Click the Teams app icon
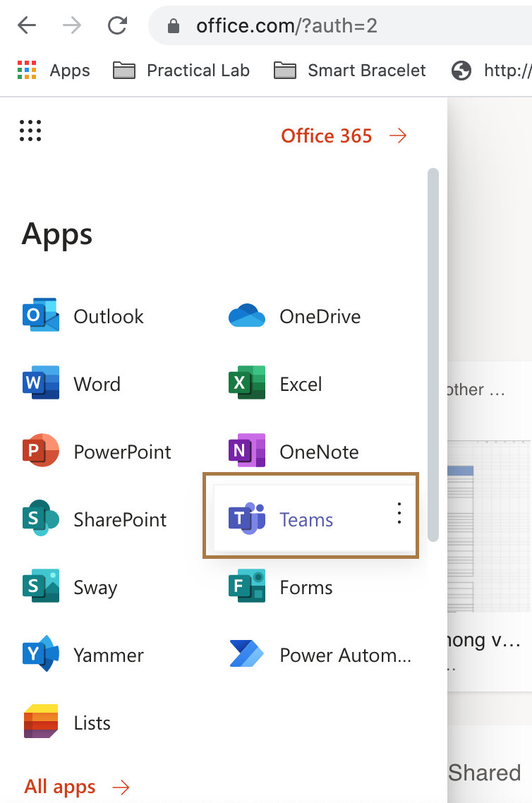Viewport: 532px width, 803px height. click(247, 519)
